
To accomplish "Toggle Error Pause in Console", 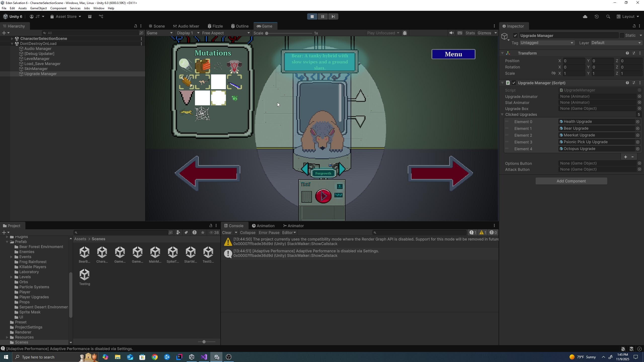I will pyautogui.click(x=269, y=233).
